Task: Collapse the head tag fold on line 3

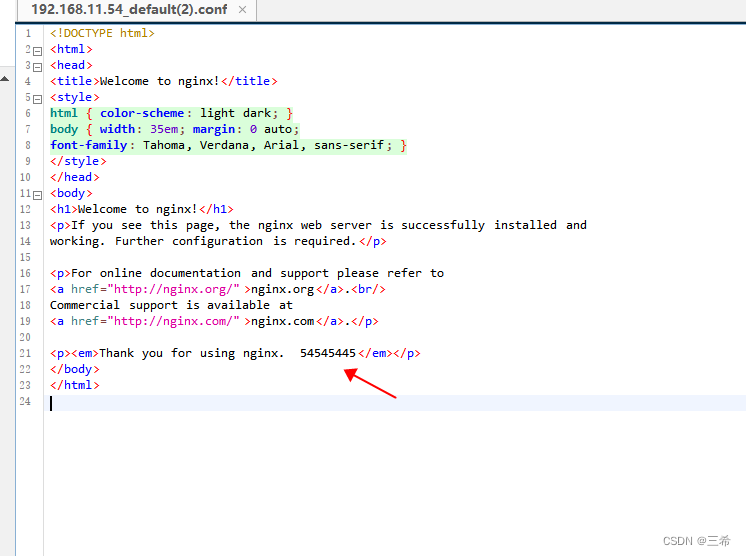Action: point(38,67)
